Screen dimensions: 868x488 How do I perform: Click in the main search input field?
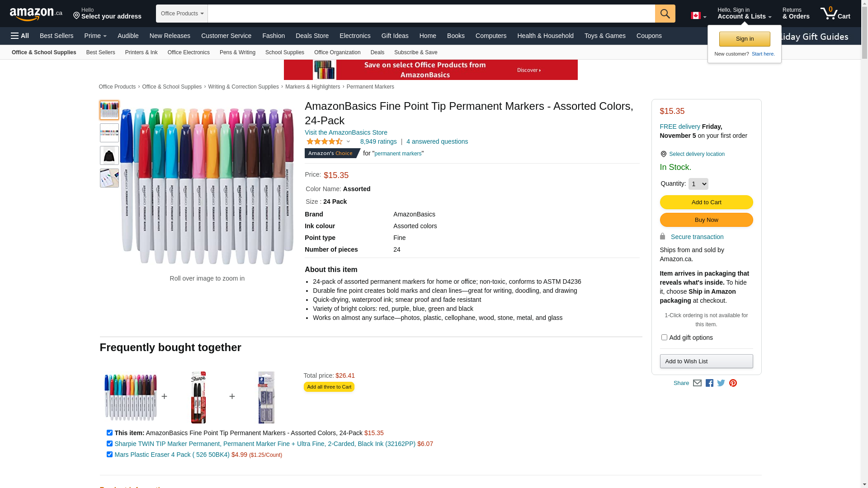[431, 14]
